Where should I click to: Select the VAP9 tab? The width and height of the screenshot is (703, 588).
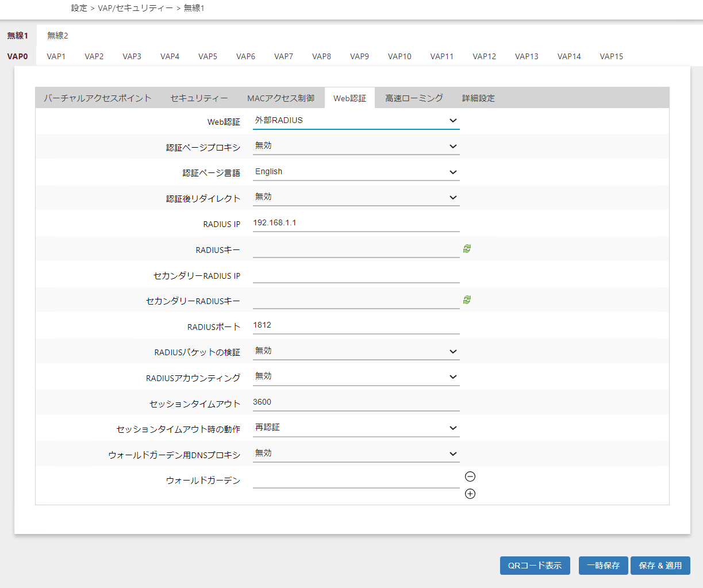(360, 56)
